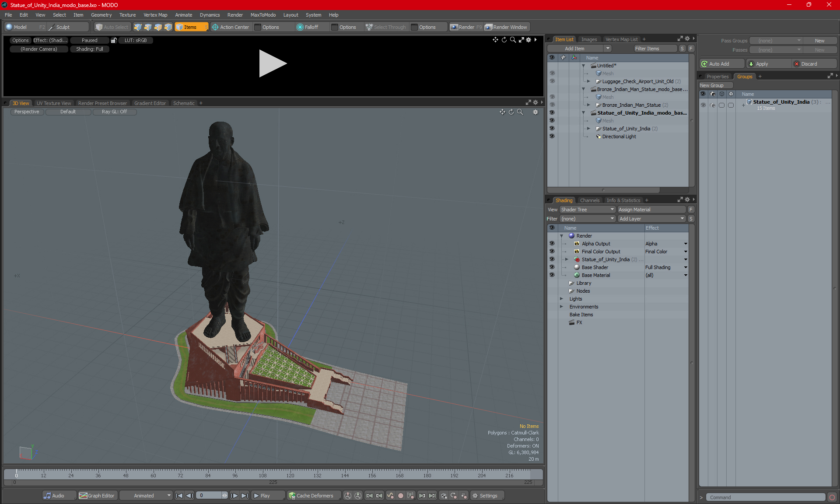Click the render preview lock icon
The height and width of the screenshot is (504, 840).
(x=114, y=40)
